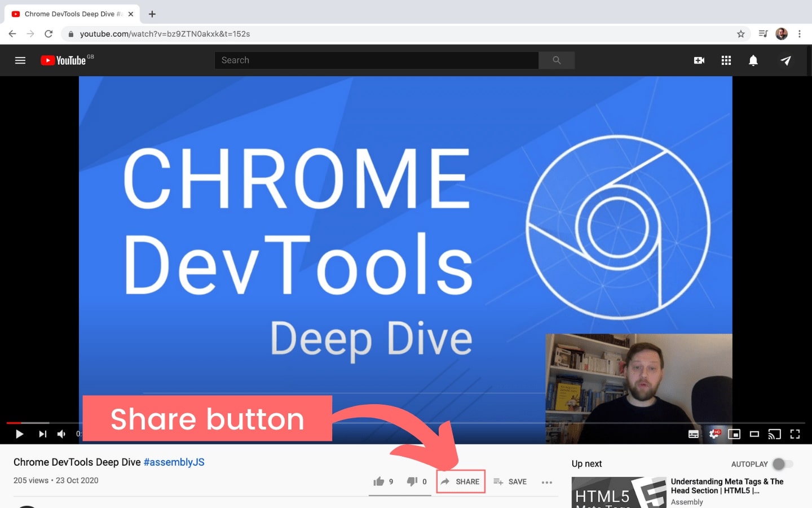The width and height of the screenshot is (812, 508).
Task: Seek on the video progress bar
Action: [x=406, y=423]
